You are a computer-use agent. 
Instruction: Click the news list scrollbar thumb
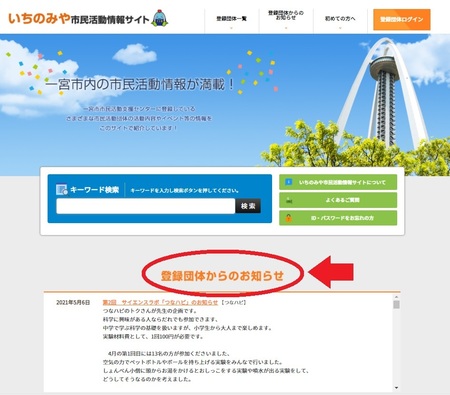coord(396,304)
